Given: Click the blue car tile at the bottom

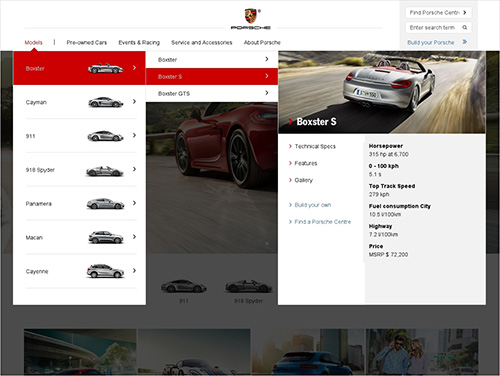Looking at the screenshot, I should click(308, 351).
